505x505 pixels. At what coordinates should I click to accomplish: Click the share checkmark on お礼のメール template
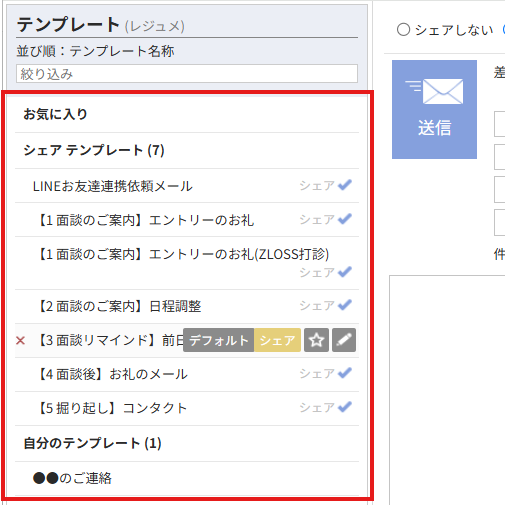345,373
